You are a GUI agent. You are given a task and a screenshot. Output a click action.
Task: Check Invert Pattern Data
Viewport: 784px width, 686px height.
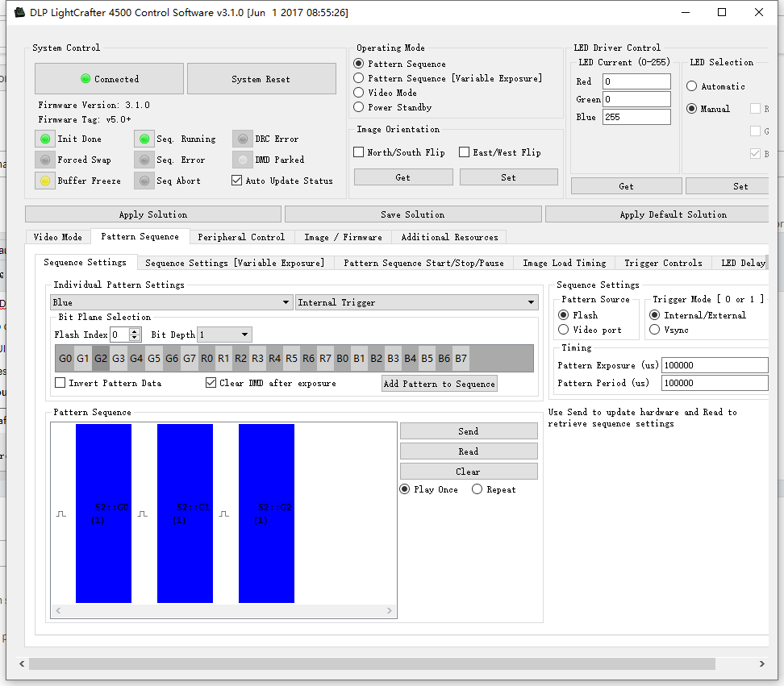[60, 383]
